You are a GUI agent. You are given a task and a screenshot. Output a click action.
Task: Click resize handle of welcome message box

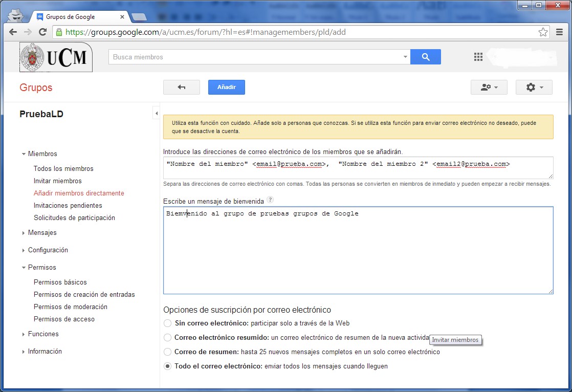pos(551,291)
